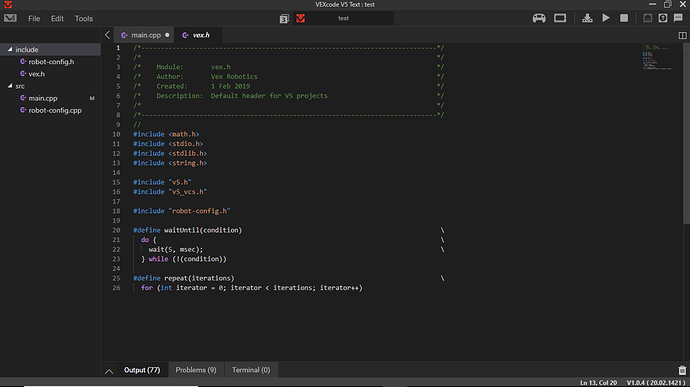Click the red VEX project icon
The image size is (690, 387).
(x=301, y=18)
